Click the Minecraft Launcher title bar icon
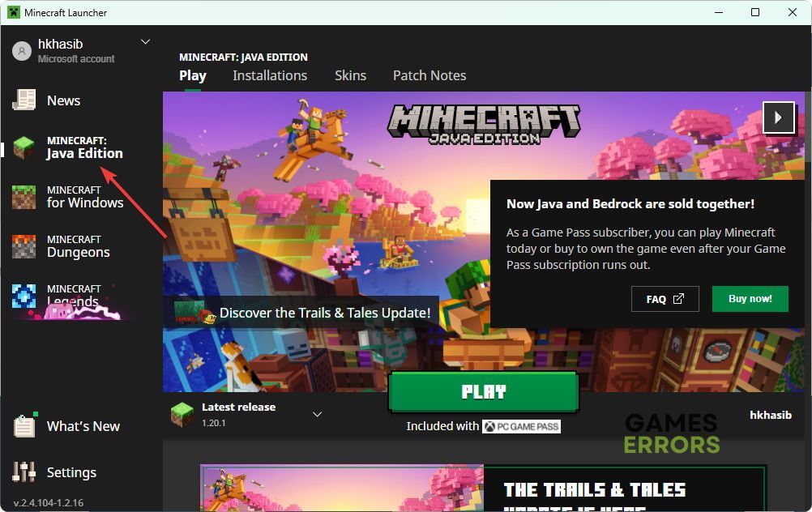This screenshot has height=512, width=812. click(x=14, y=12)
